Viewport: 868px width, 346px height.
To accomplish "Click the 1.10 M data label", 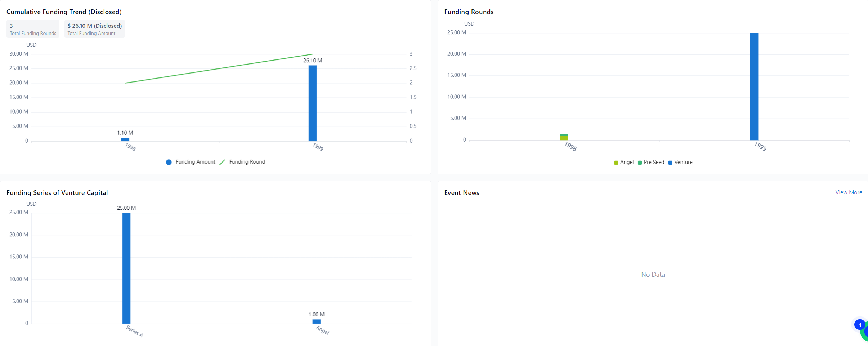I will (x=125, y=133).
